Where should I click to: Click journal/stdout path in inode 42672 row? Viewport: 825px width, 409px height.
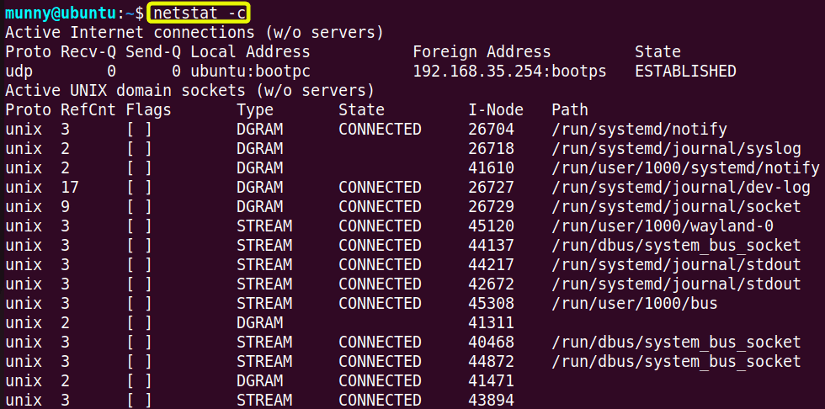click(x=676, y=284)
